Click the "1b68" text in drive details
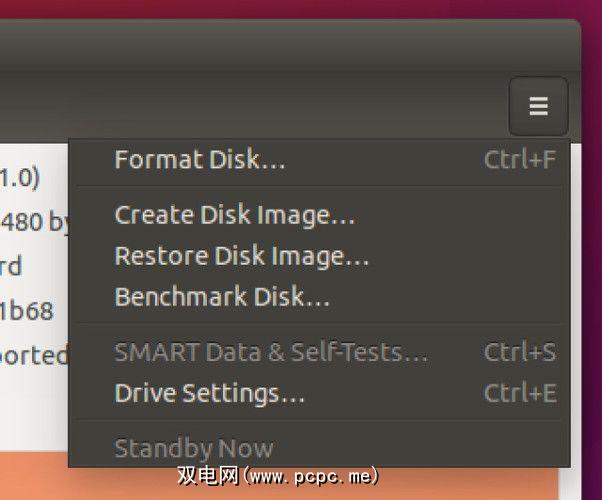 26,310
